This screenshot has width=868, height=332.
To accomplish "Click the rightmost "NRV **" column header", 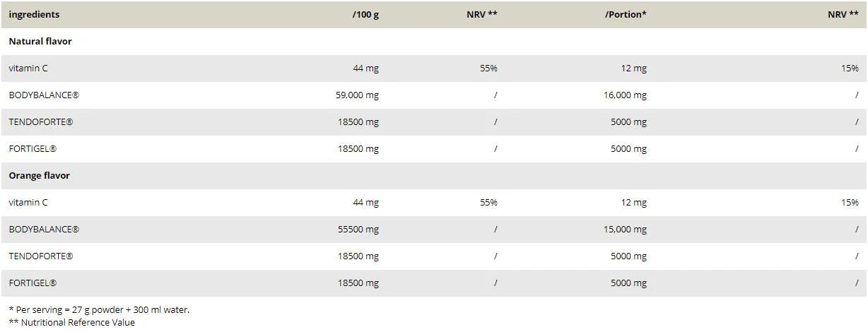I will click(x=843, y=14).
